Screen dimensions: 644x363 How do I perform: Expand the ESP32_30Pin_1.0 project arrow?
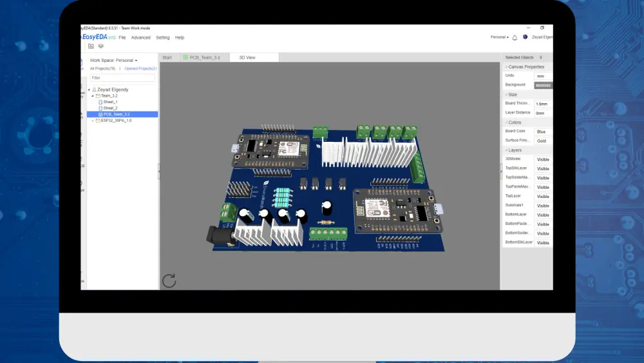point(92,121)
